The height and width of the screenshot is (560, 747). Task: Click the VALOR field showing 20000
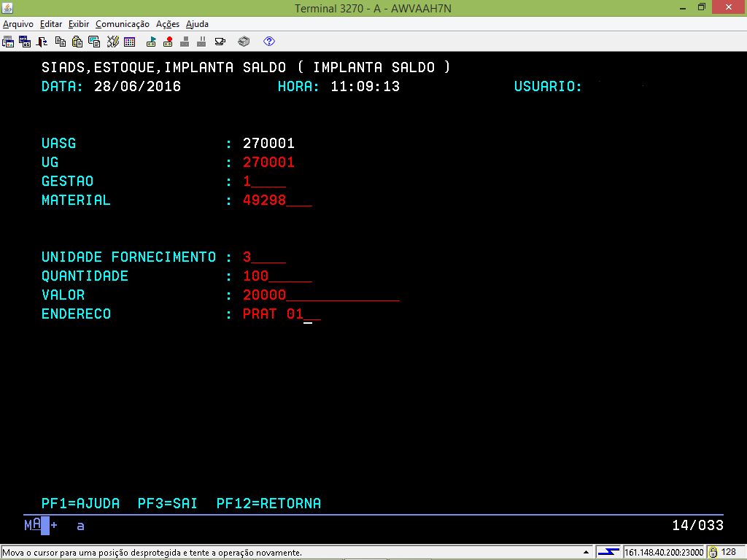click(x=321, y=295)
